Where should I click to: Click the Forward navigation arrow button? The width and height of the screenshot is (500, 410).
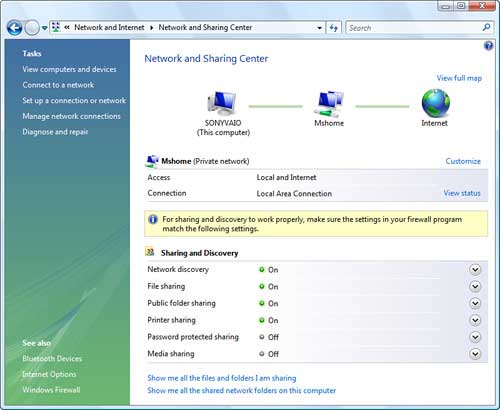click(32, 28)
